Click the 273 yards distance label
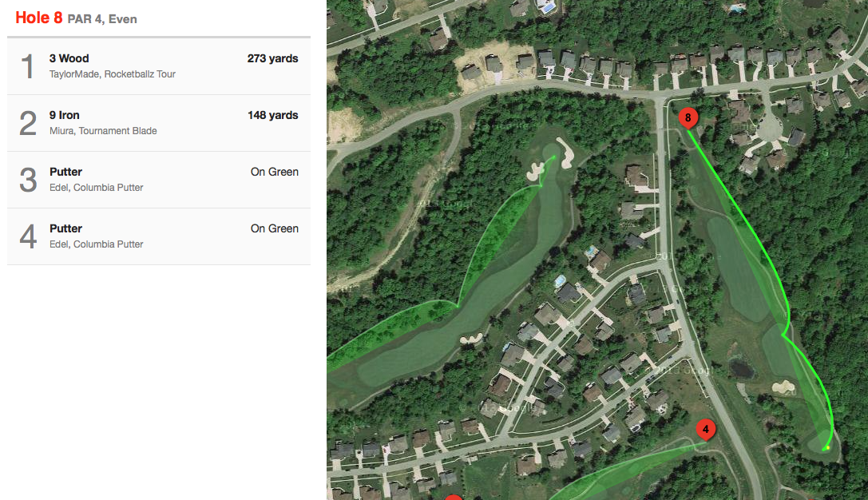Viewport: 868px width, 500px height. (272, 58)
